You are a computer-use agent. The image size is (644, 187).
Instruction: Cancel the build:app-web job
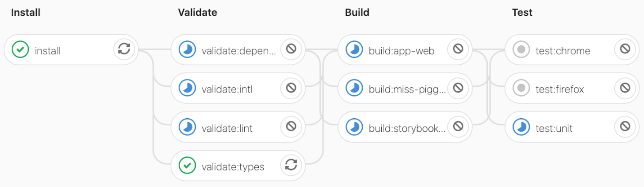[458, 49]
